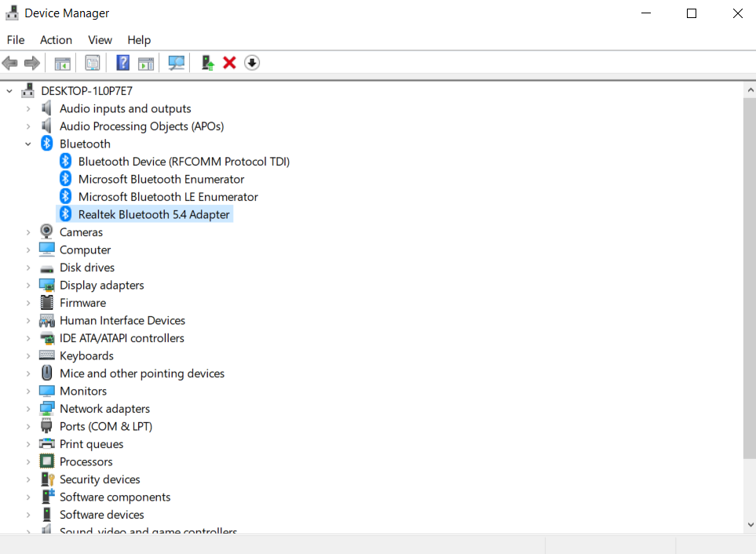
Task: Select the Software components icon
Action: pos(48,496)
